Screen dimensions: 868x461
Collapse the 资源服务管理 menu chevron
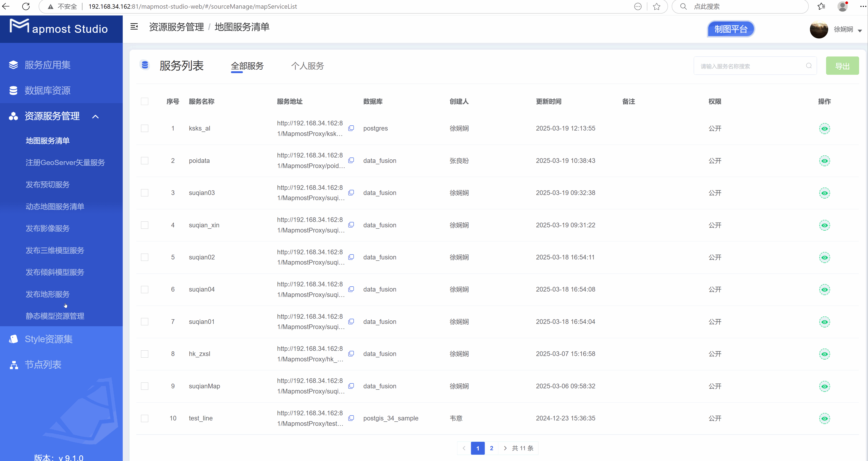tap(96, 117)
